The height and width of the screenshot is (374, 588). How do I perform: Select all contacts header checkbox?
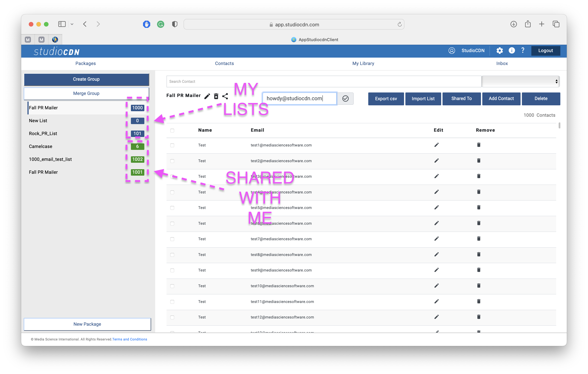click(x=172, y=131)
